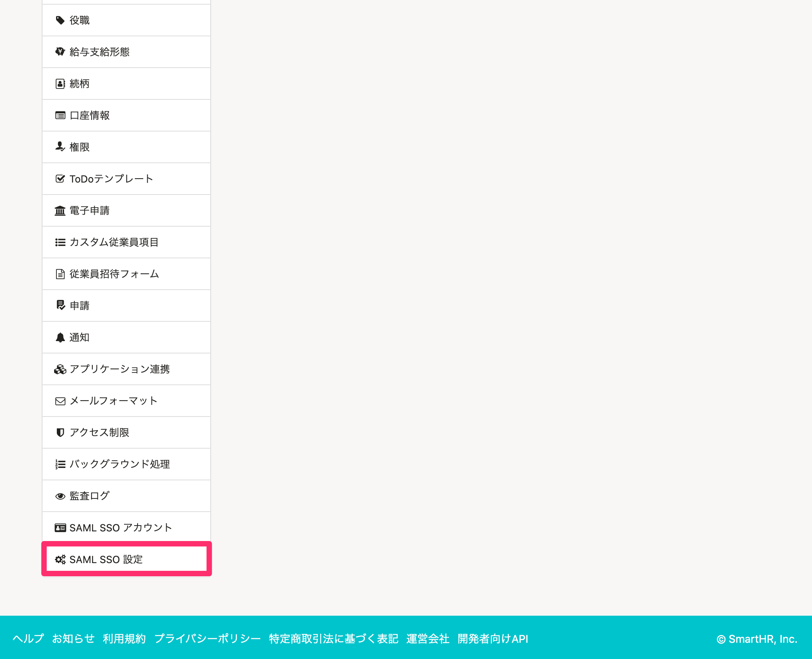Select the ToDoテンプレート menu entry
Screen dimensions: 812x659
126,179
